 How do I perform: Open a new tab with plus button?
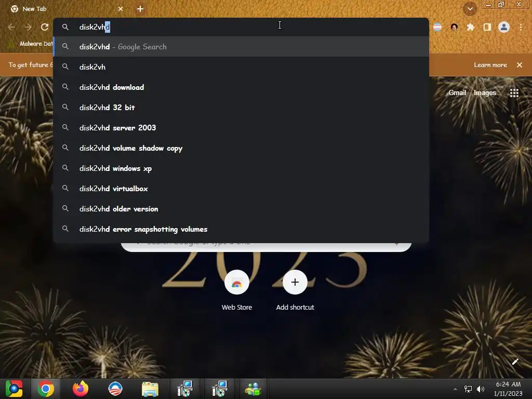[x=140, y=9]
